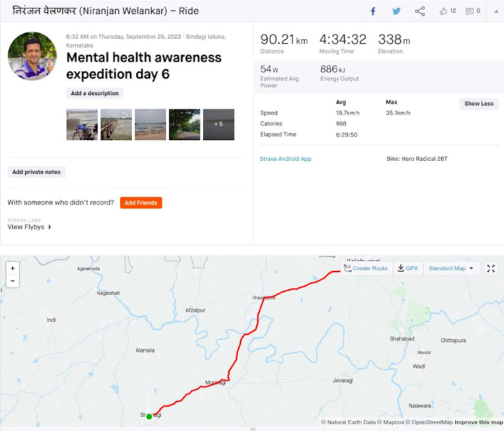Open the comments bubble icon

tap(469, 12)
